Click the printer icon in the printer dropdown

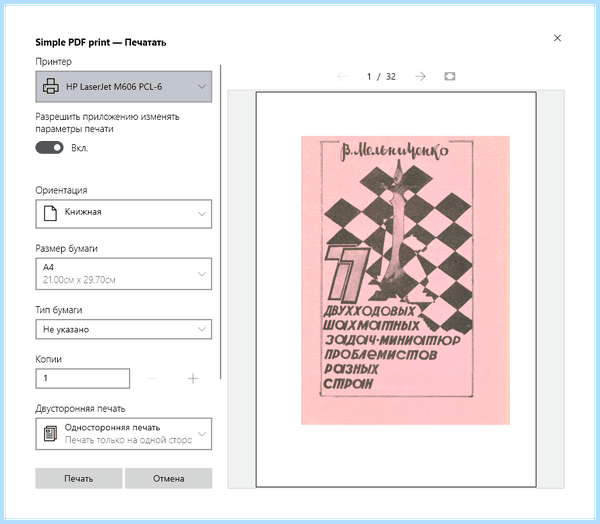pyautogui.click(x=51, y=86)
